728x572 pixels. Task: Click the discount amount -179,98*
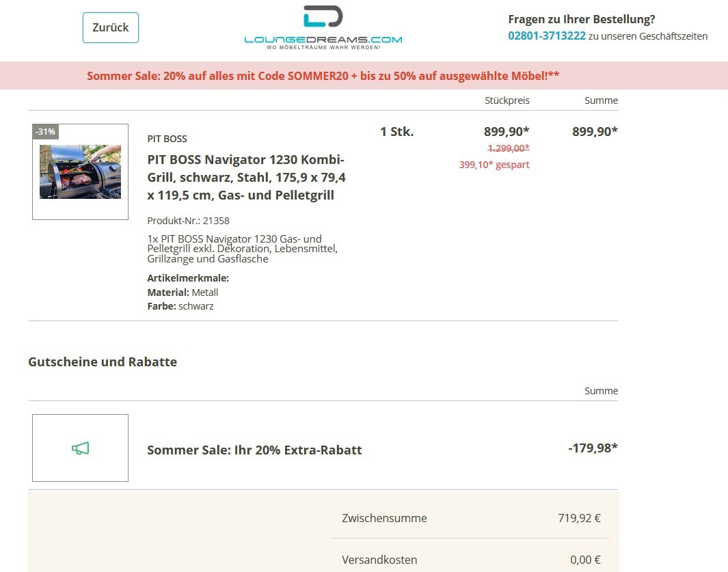pyautogui.click(x=593, y=448)
